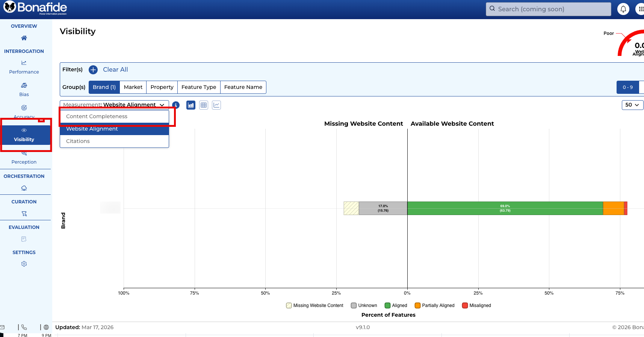Open the Curation filter icon
644x337 pixels.
[x=24, y=214]
